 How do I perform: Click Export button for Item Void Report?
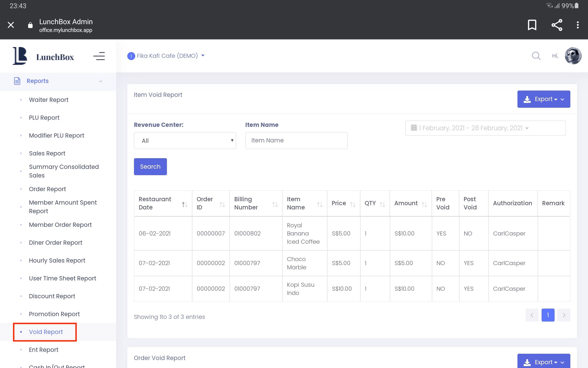click(543, 99)
